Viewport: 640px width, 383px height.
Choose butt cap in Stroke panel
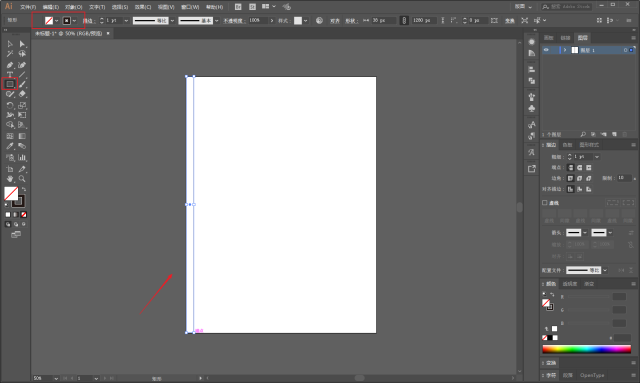(x=571, y=167)
